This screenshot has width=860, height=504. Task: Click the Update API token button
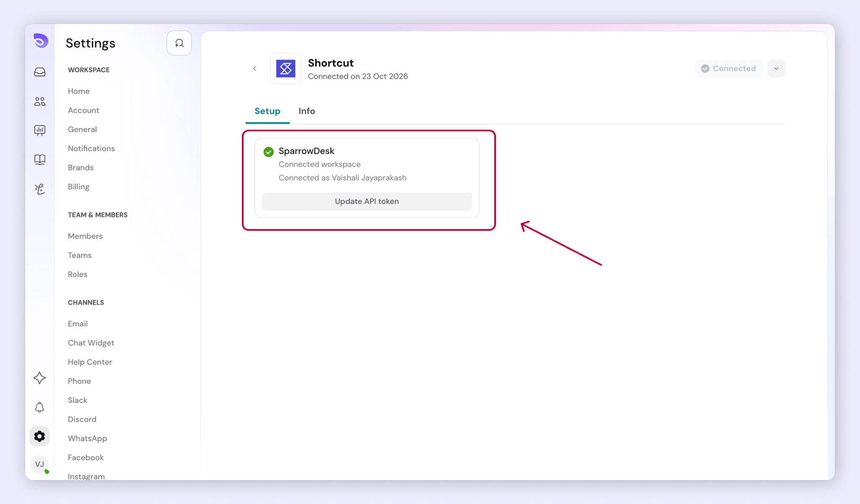367,201
